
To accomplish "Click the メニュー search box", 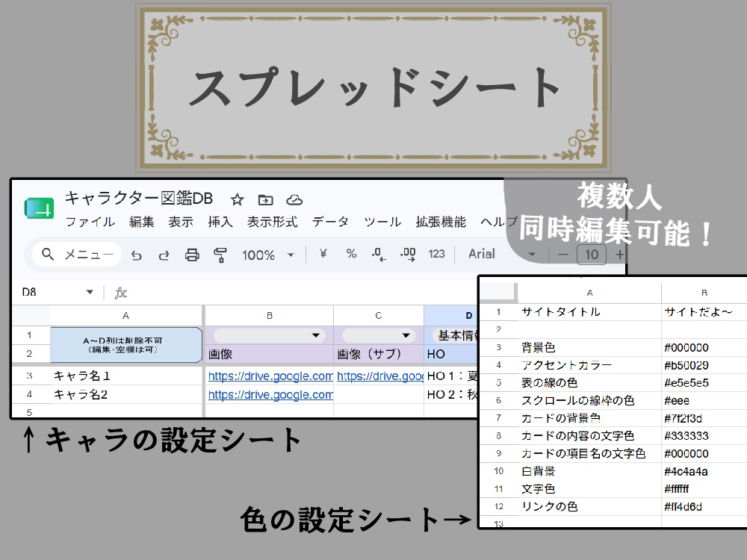I will (x=77, y=255).
